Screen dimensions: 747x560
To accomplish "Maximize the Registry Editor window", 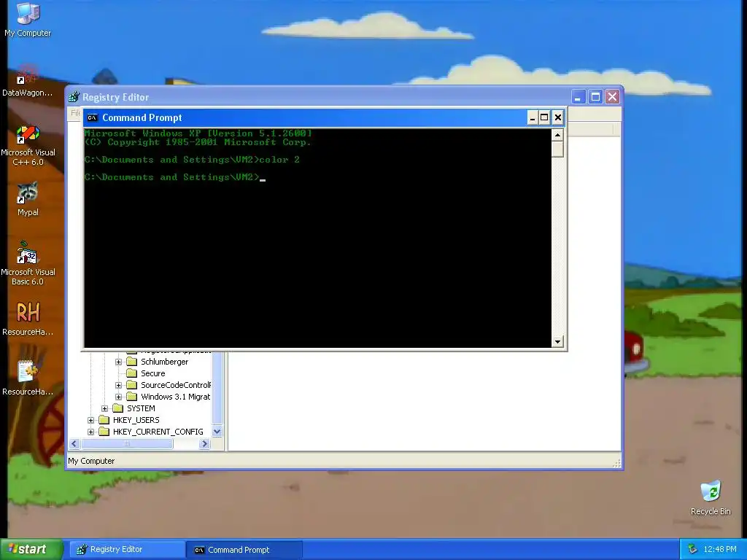I will pos(595,97).
